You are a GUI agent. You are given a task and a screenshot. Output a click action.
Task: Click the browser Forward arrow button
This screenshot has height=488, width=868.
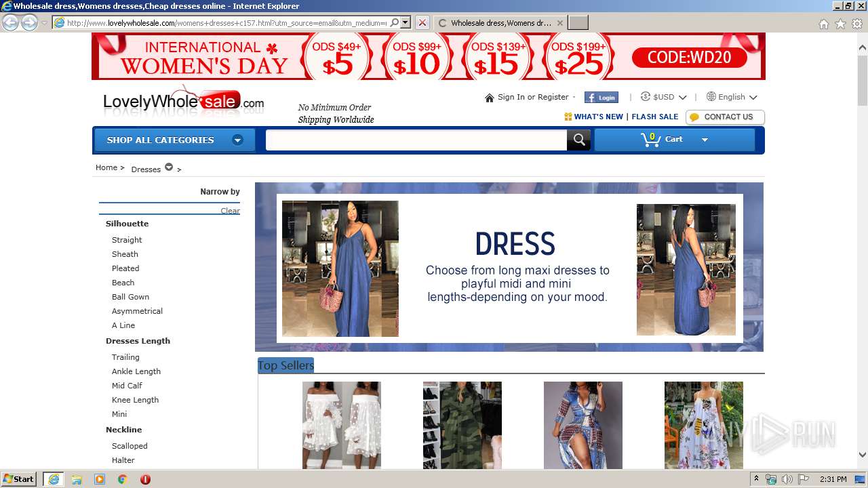[29, 23]
